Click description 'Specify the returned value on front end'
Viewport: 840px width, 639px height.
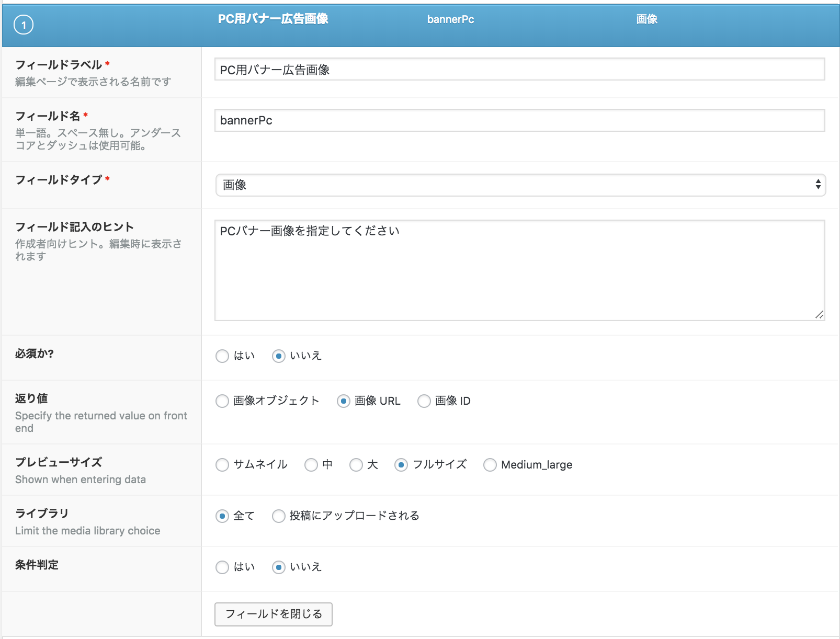[x=101, y=422]
